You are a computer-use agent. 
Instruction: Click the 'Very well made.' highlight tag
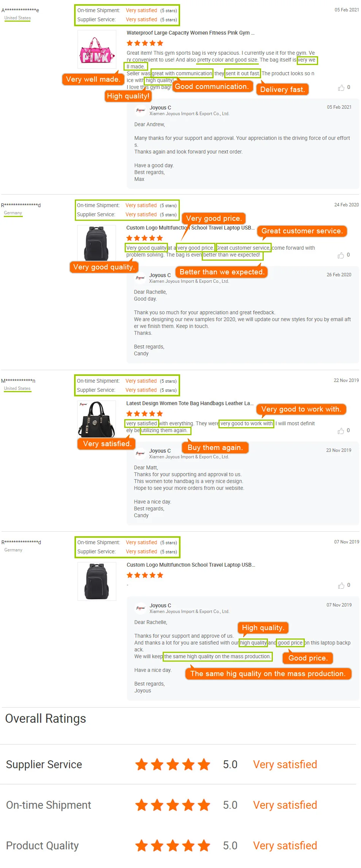(x=93, y=79)
